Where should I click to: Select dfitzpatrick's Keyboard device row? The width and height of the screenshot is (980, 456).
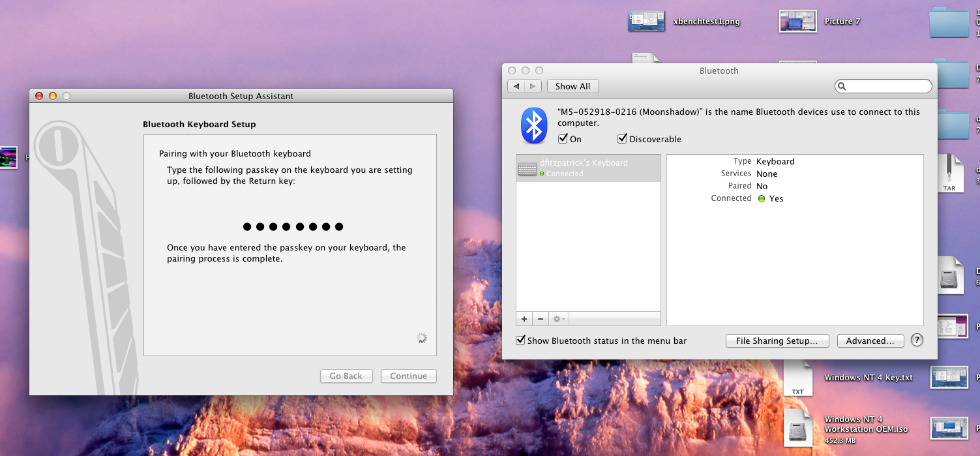[588, 168]
